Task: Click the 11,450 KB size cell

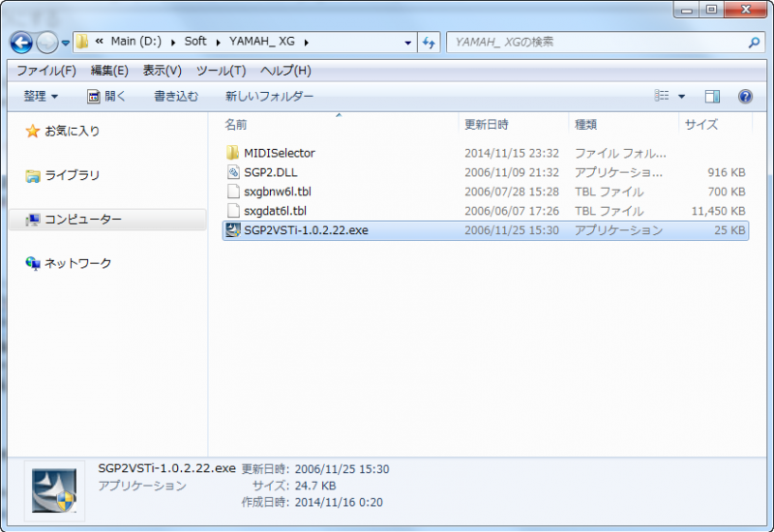Action: [718, 211]
